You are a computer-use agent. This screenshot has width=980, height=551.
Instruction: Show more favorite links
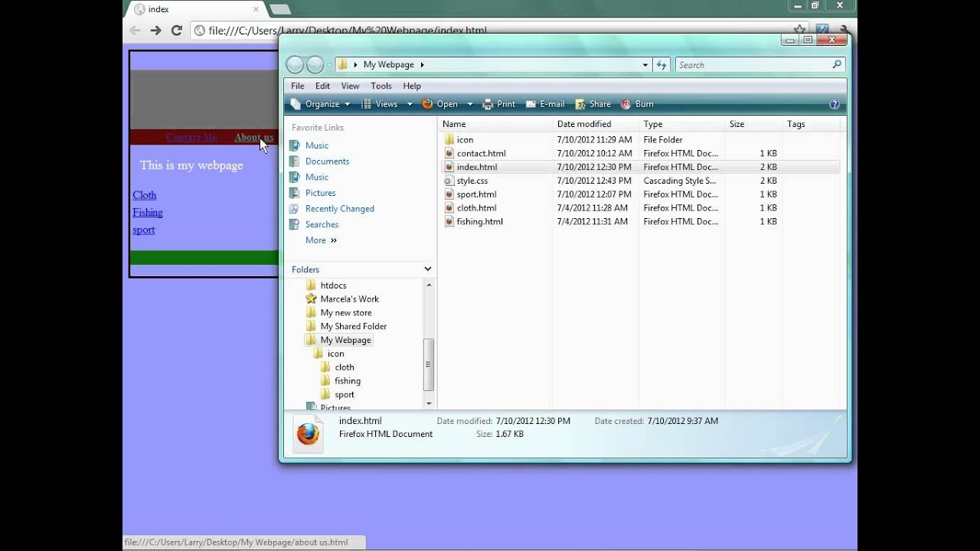(x=321, y=240)
